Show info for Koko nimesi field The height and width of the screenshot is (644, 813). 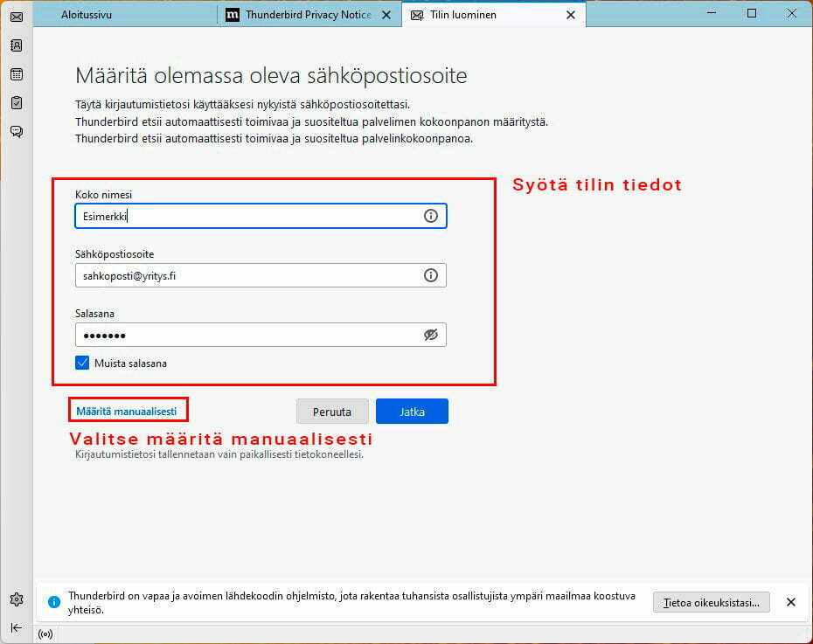pos(431,216)
